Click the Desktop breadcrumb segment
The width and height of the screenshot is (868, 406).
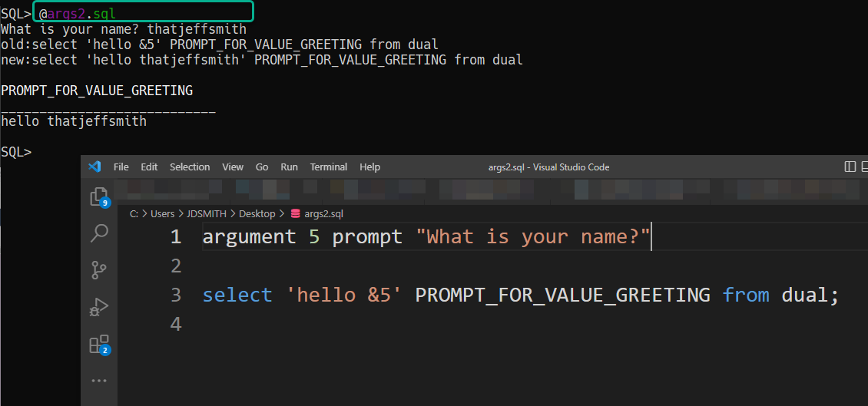pos(257,213)
